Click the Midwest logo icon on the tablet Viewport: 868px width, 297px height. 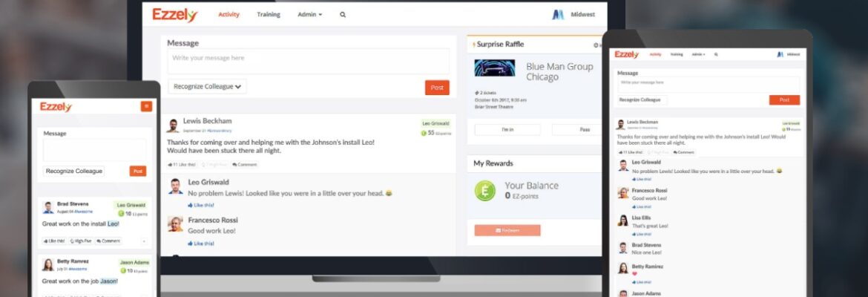[780, 54]
